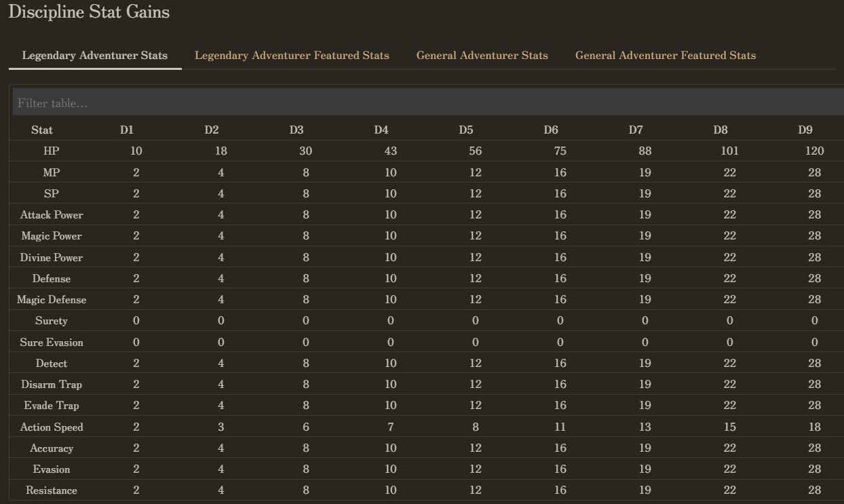The width and height of the screenshot is (844, 504).
Task: Select Detect value 19 under D7
Action: [x=645, y=364]
